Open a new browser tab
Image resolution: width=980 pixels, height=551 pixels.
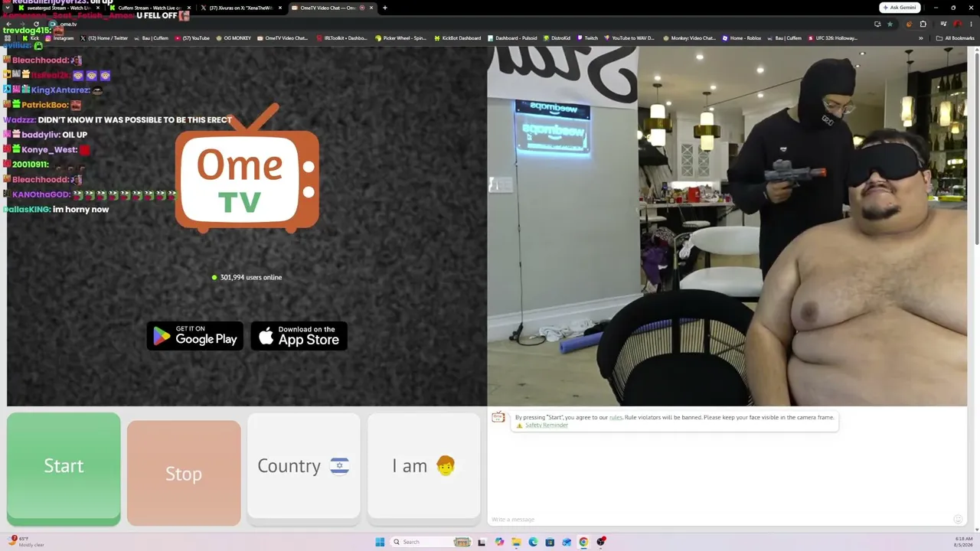coord(385,8)
